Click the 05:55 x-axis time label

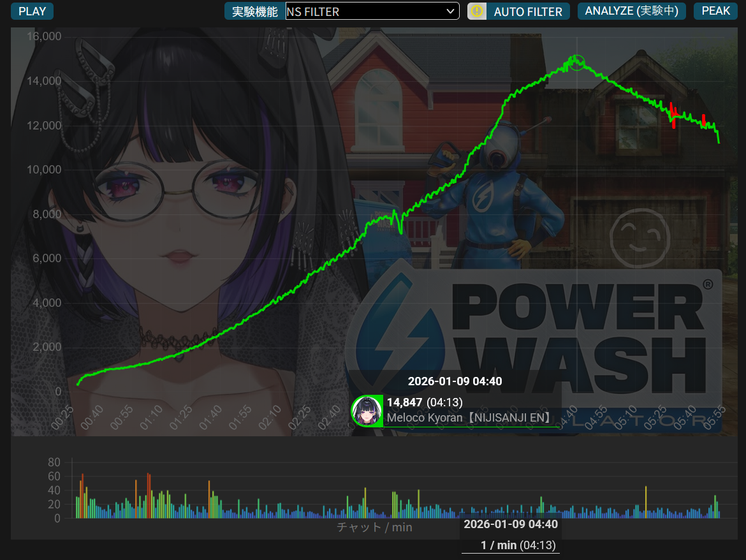[x=714, y=417]
